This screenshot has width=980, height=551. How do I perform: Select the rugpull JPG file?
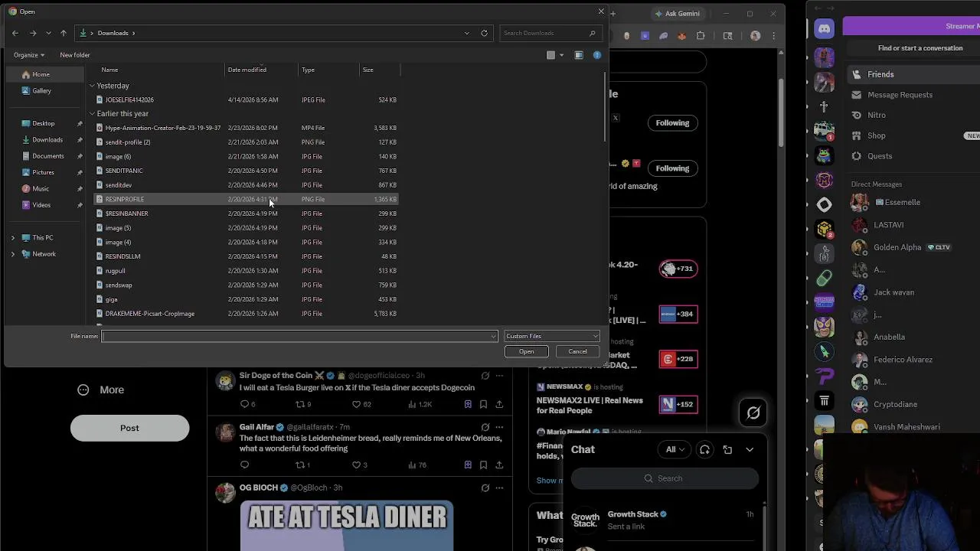click(246, 271)
